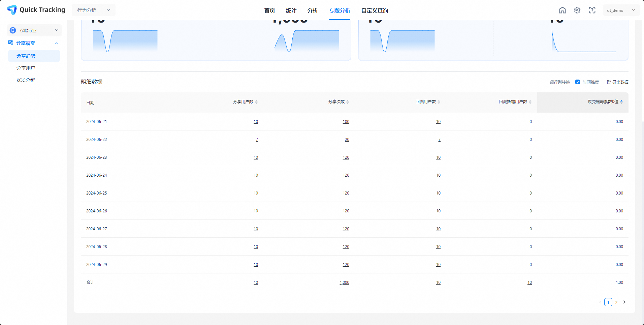Click K值 1.00 in 合计 row
644x325 pixels.
point(619,283)
